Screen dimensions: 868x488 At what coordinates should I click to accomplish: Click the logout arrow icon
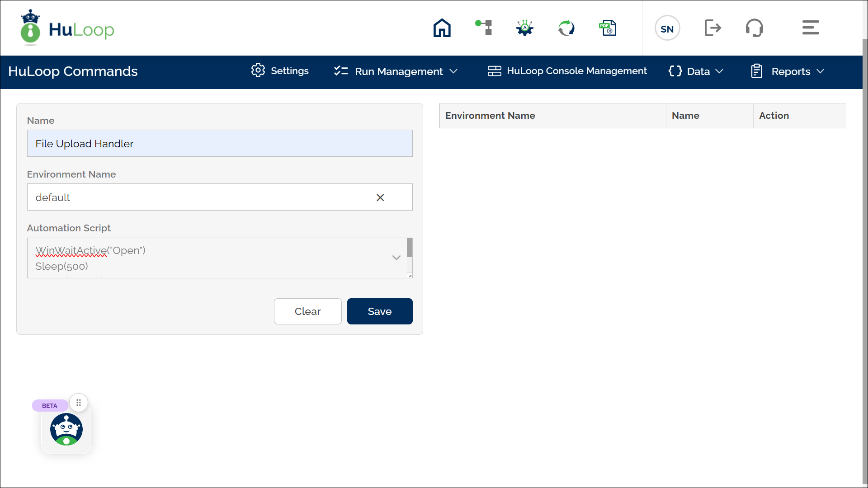(712, 28)
